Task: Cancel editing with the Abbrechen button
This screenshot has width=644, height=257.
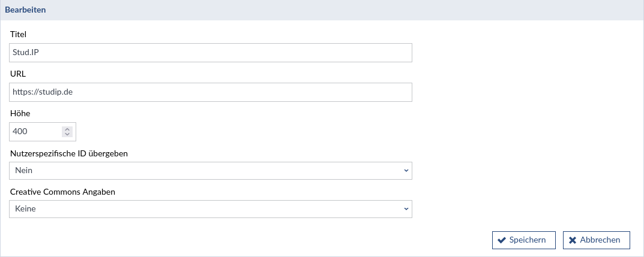Action: [596, 240]
